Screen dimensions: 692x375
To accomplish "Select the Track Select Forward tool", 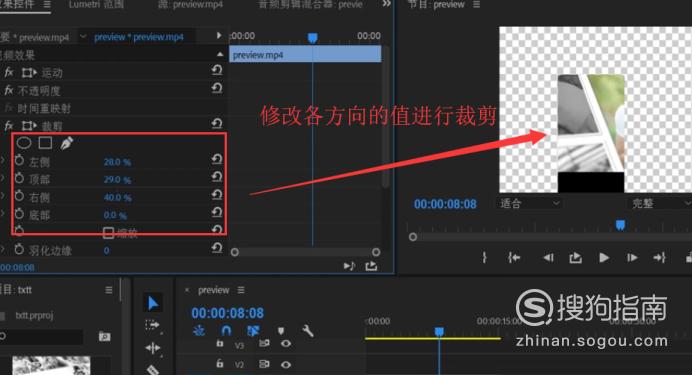I will (x=152, y=325).
